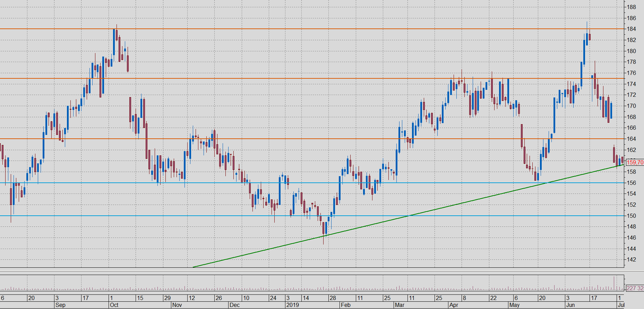Click the 146 price axis label
Viewport: 644px width, 309px height.
pos(631,238)
